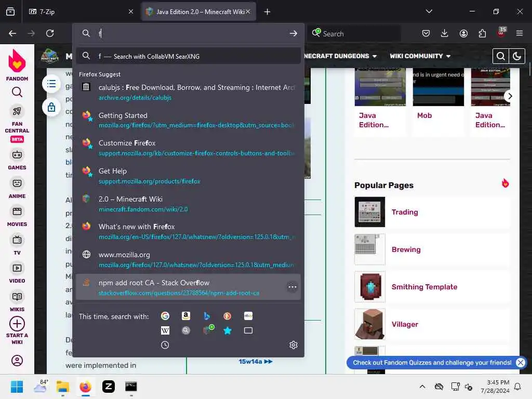The height and width of the screenshot is (399, 532).
Task: Click the lock icon button on page
Action: pyautogui.click(x=51, y=107)
